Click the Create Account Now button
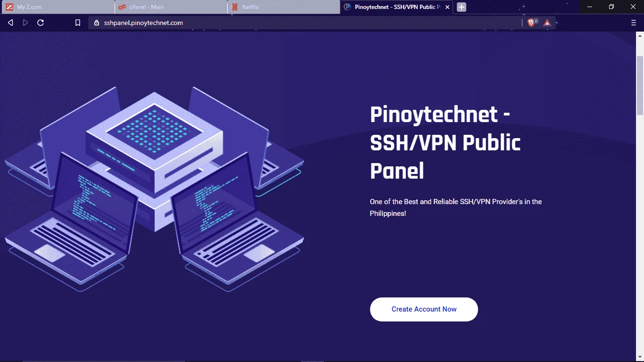This screenshot has height=362, width=644. click(424, 309)
